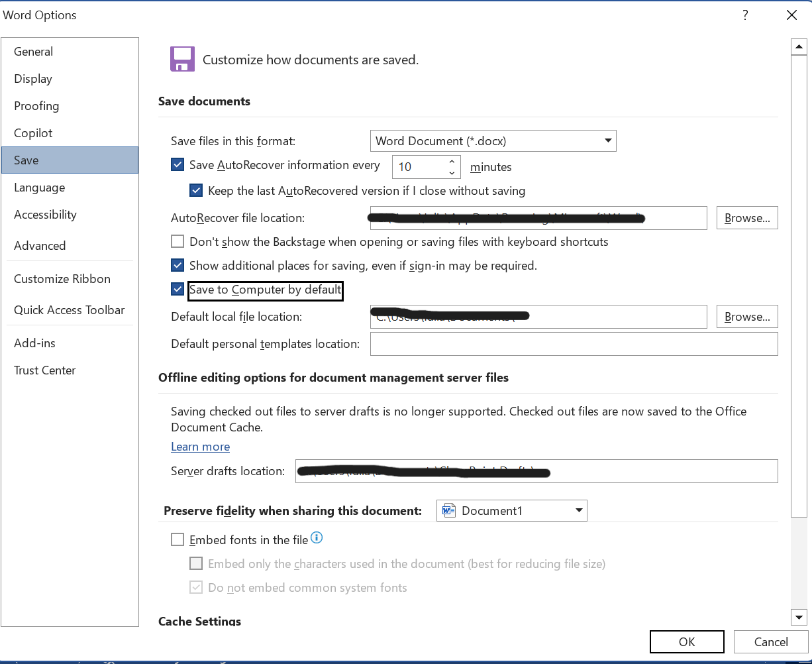Open the Advanced options category
This screenshot has height=664, width=812.
[x=40, y=246]
